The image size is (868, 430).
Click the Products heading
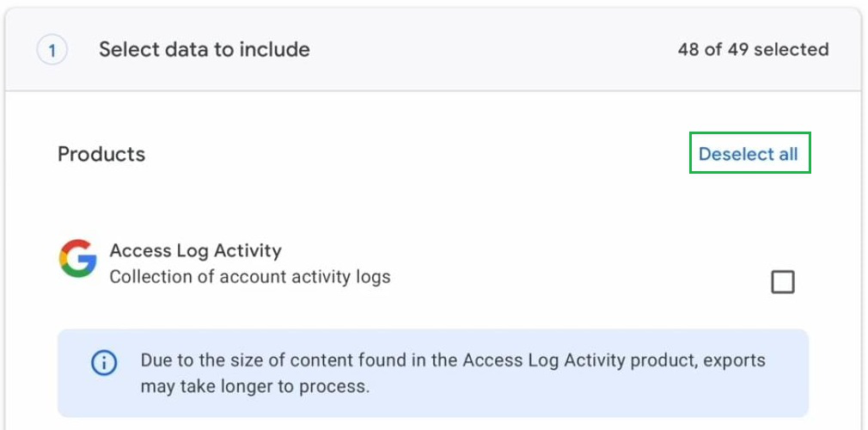101,155
